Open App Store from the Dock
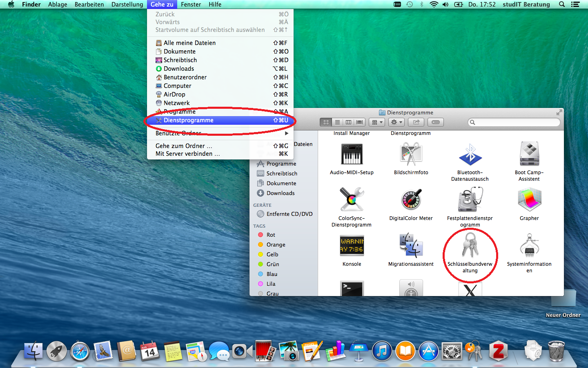Screen dimensions: 588x368 [429, 351]
